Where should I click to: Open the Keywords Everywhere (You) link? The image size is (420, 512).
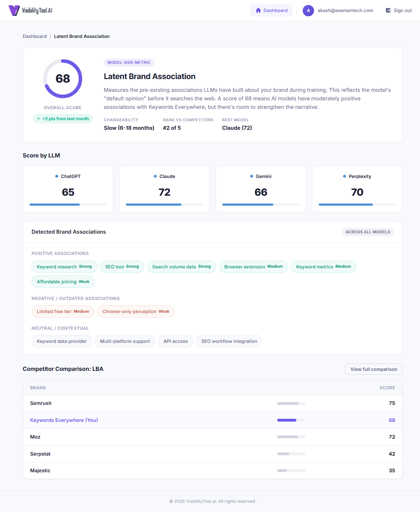(64, 420)
